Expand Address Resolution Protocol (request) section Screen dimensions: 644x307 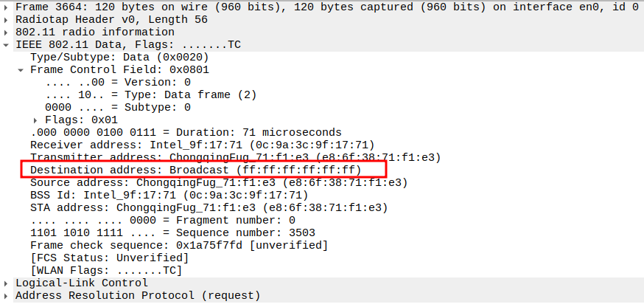pyautogui.click(x=7, y=295)
